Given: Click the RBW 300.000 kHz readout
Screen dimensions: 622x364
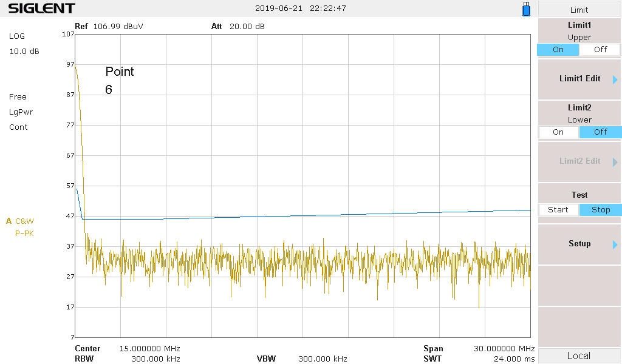Looking at the screenshot, I should pos(155,359).
